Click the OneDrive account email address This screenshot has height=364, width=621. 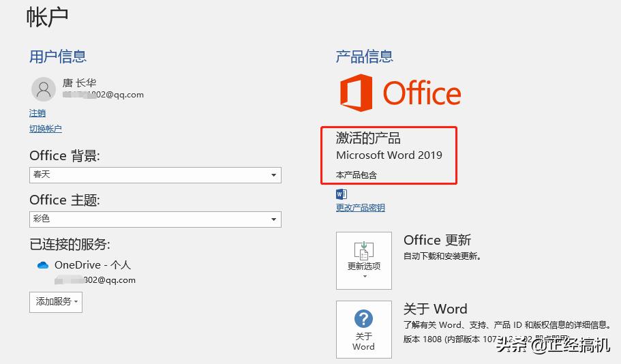point(95,280)
